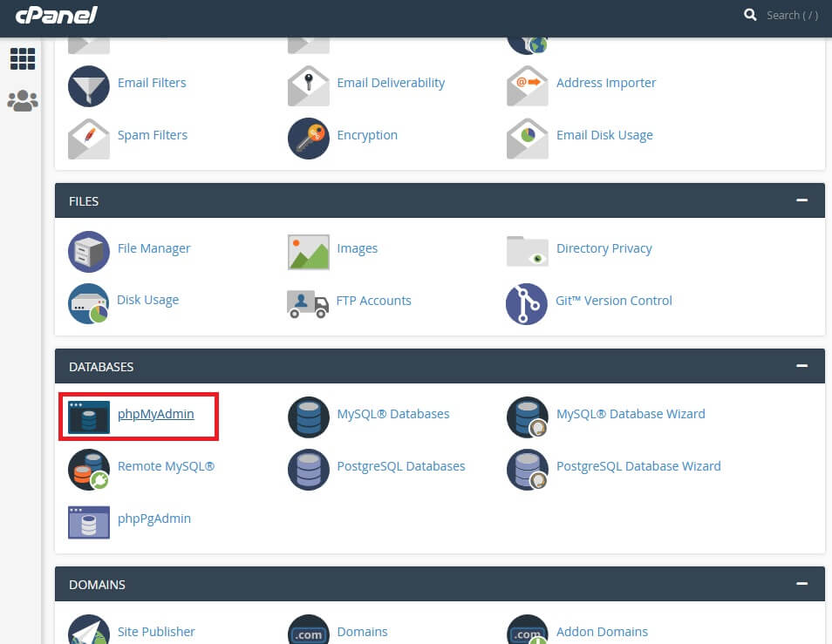Click the Images picture icon
The image size is (832, 644).
[x=308, y=253]
